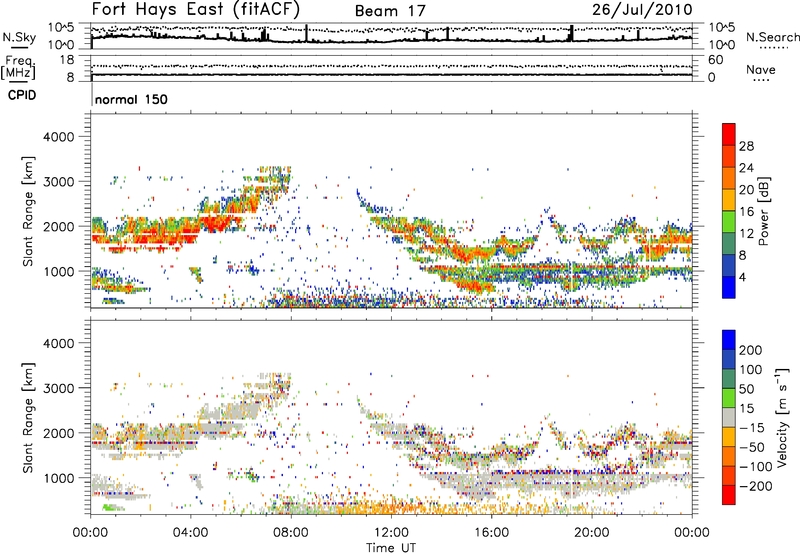Click the left '10^5' noise axis tick
This screenshot has width=800, height=554.
tap(61, 28)
